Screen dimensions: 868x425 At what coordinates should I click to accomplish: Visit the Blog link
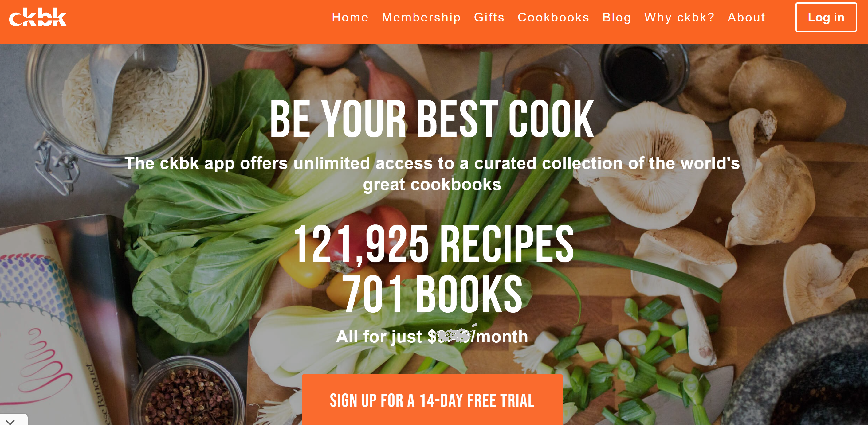617,17
